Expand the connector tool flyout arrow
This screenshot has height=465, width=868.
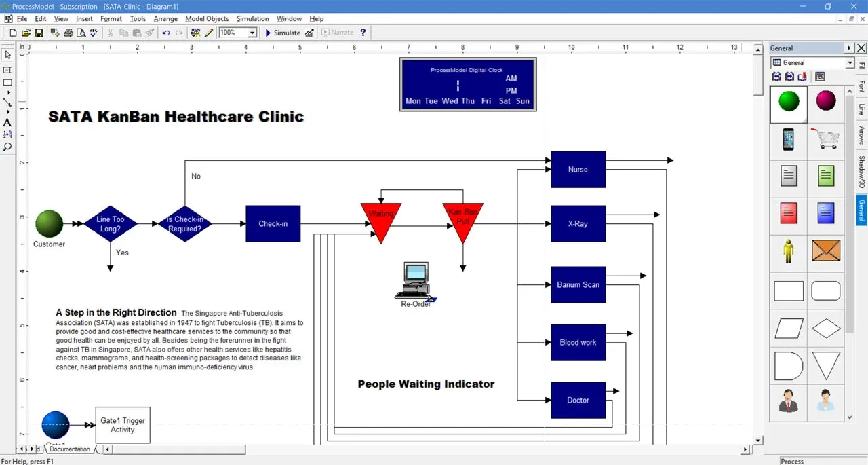[x=8, y=113]
